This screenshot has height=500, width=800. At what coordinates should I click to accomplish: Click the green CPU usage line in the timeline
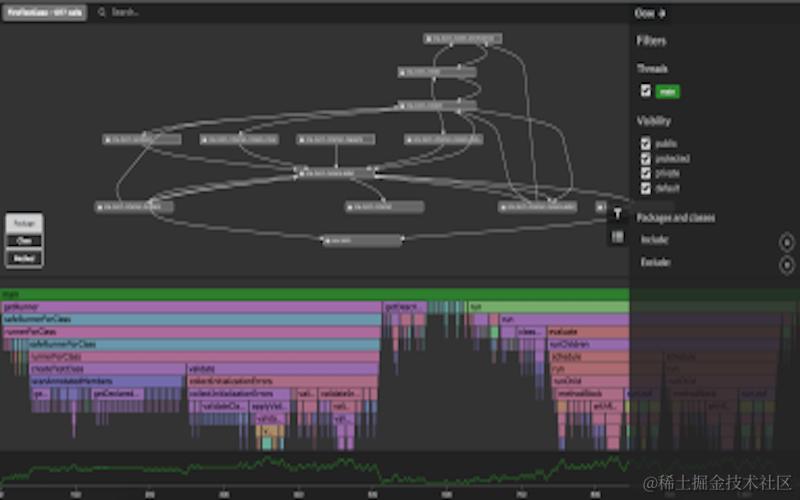point(315,467)
